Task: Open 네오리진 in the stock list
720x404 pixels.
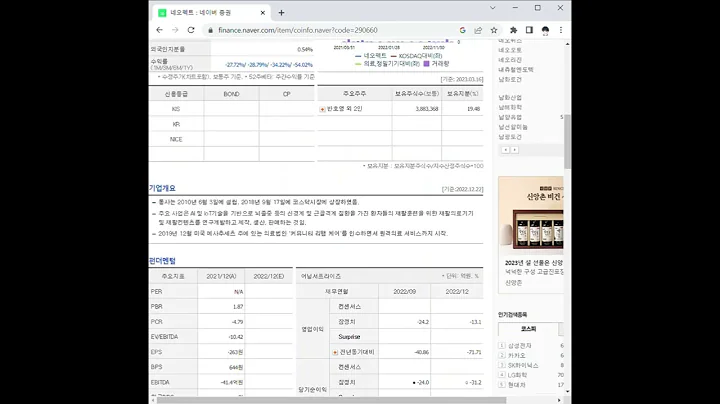Action: (510, 60)
